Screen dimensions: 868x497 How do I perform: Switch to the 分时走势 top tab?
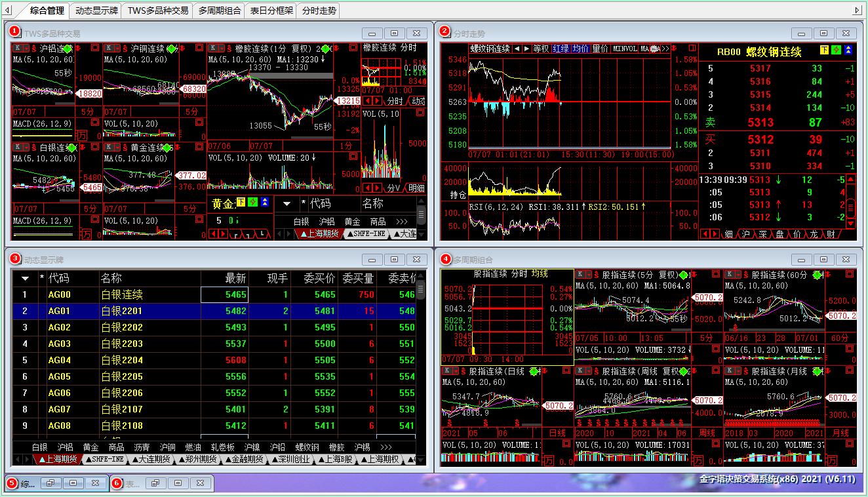point(319,10)
